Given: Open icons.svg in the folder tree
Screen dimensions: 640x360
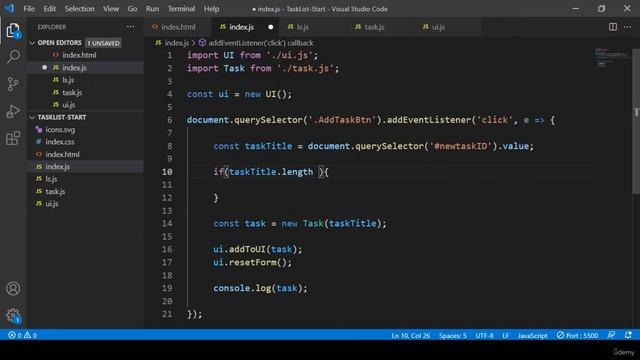Looking at the screenshot, I should click(x=86, y=130).
